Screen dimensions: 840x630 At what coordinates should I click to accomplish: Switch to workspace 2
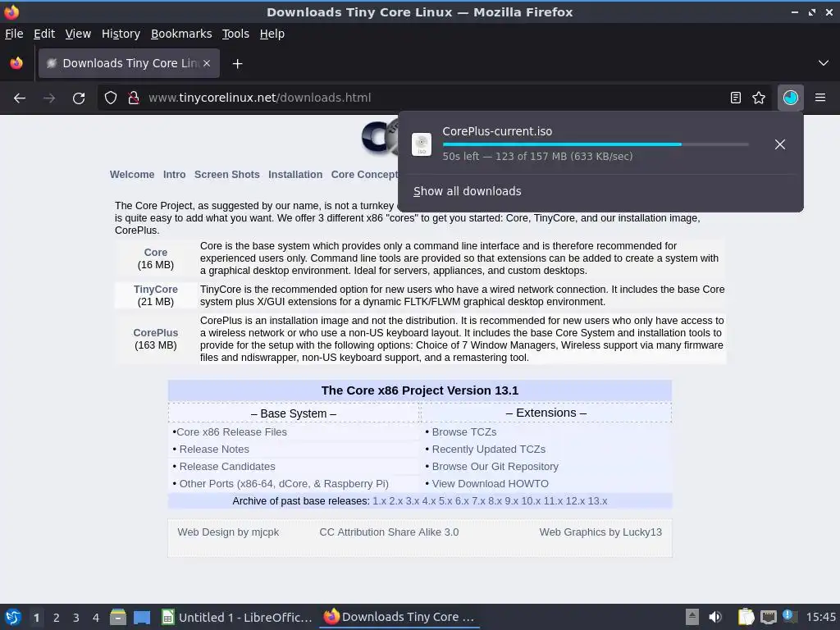click(57, 618)
